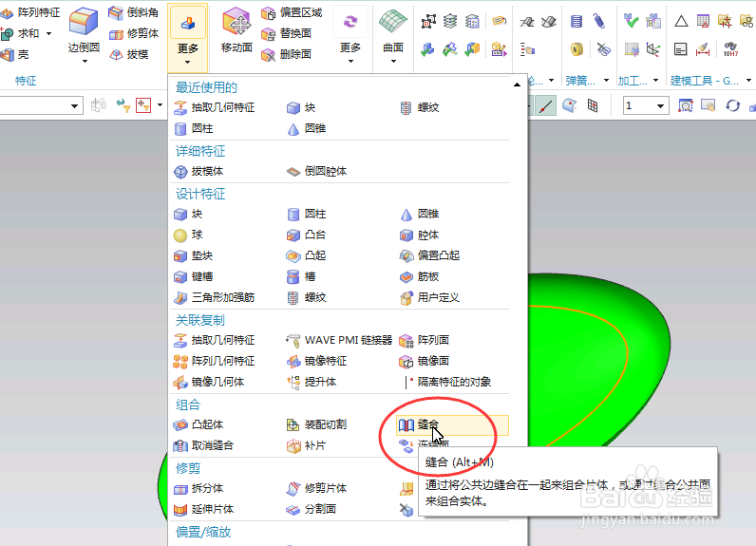756x546 pixels.
Task: Select 凸台 boss feature
Action: [x=306, y=235]
